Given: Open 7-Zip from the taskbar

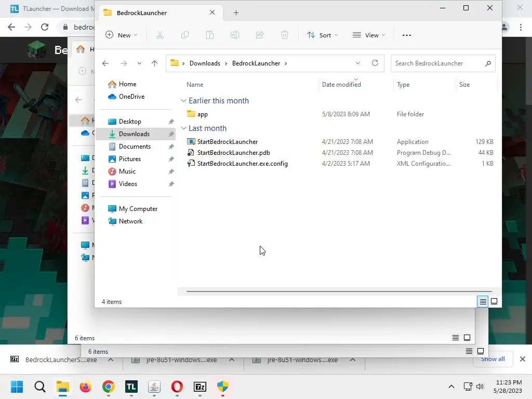Looking at the screenshot, I should pos(200,387).
